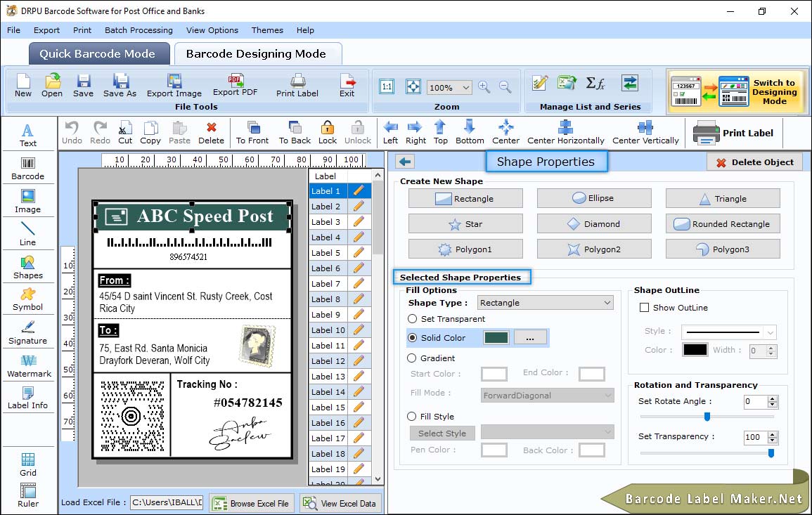Open the File menu

click(x=13, y=30)
